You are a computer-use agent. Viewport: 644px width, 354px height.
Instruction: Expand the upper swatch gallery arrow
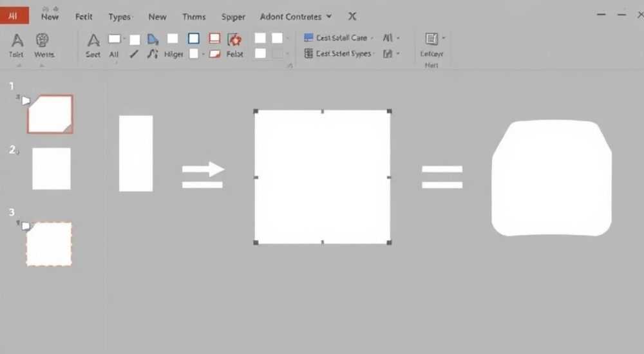[287, 39]
